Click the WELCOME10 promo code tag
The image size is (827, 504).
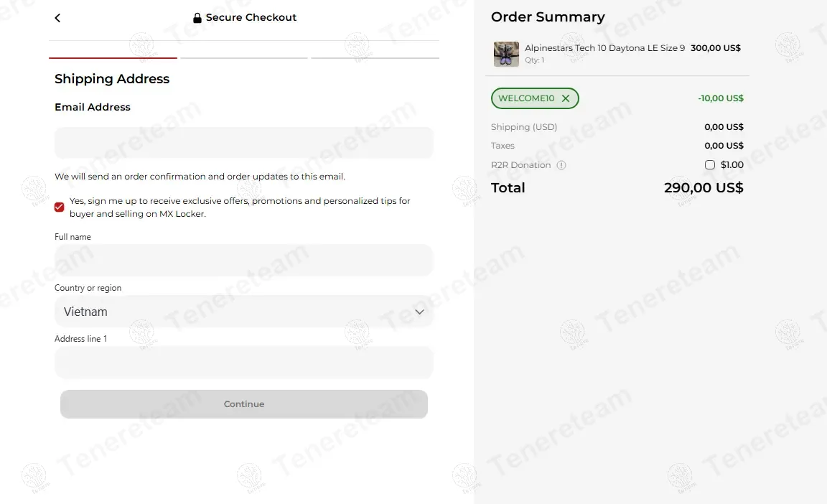[526, 98]
